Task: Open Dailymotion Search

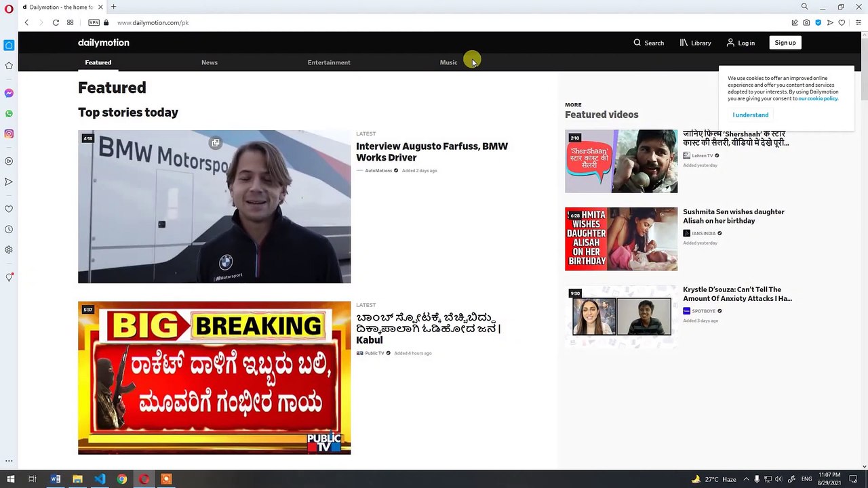Action: [x=649, y=43]
